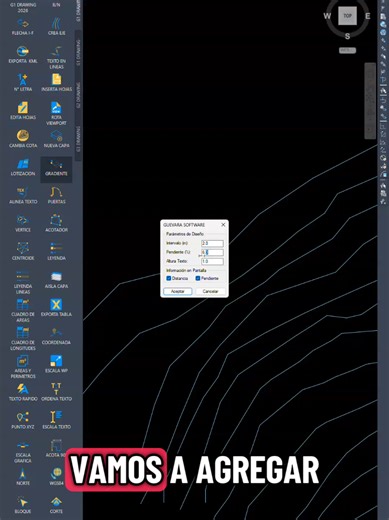
Task: Select the FLECHA I-F tool
Action: click(23, 27)
